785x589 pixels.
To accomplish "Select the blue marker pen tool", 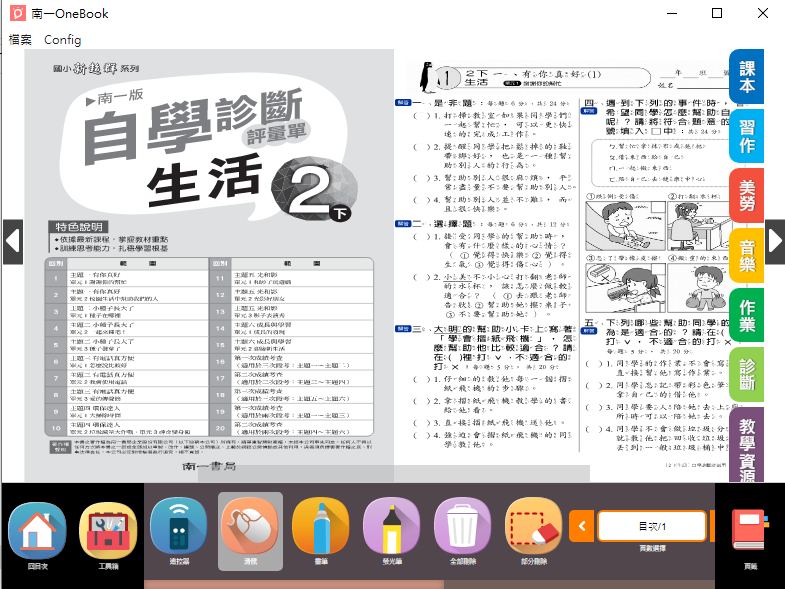I will [x=320, y=527].
